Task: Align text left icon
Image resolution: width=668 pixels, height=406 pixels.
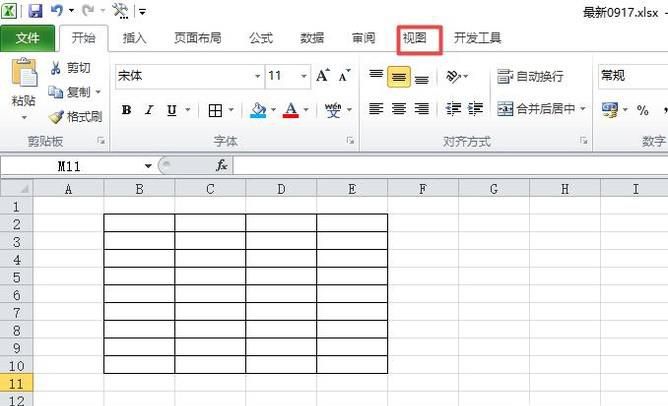Action: 376,109
